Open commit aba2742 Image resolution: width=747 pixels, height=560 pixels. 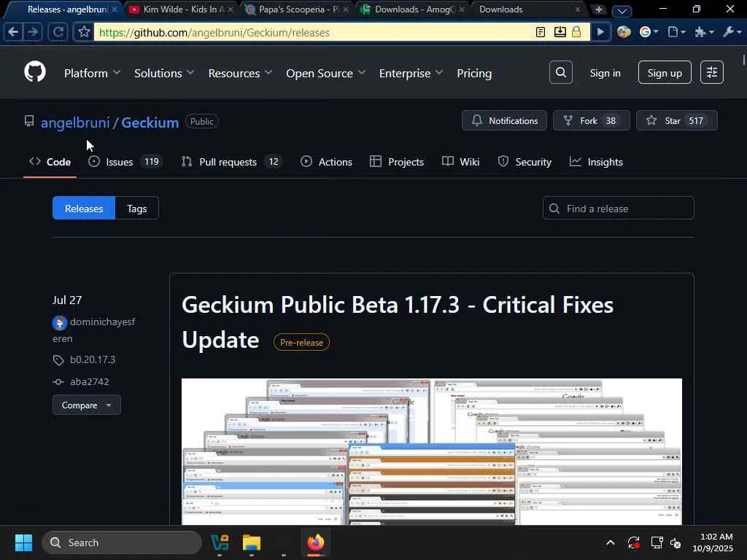click(x=90, y=381)
